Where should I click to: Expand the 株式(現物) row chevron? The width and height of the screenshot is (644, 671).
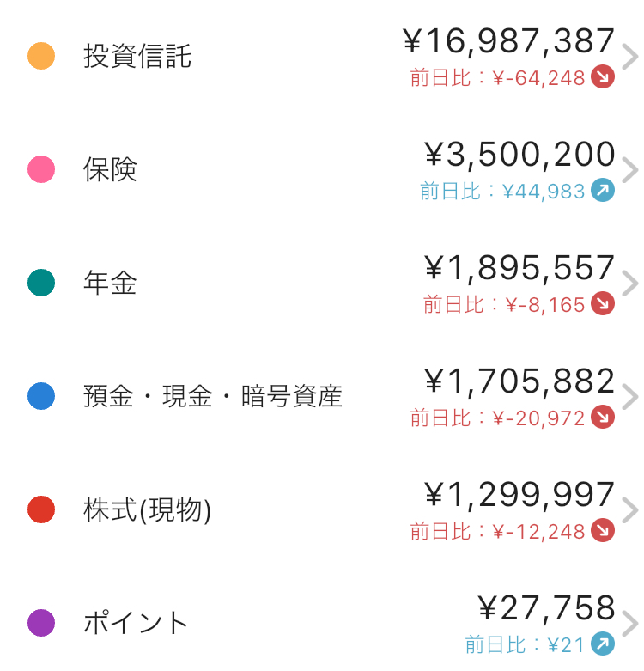pos(630,509)
